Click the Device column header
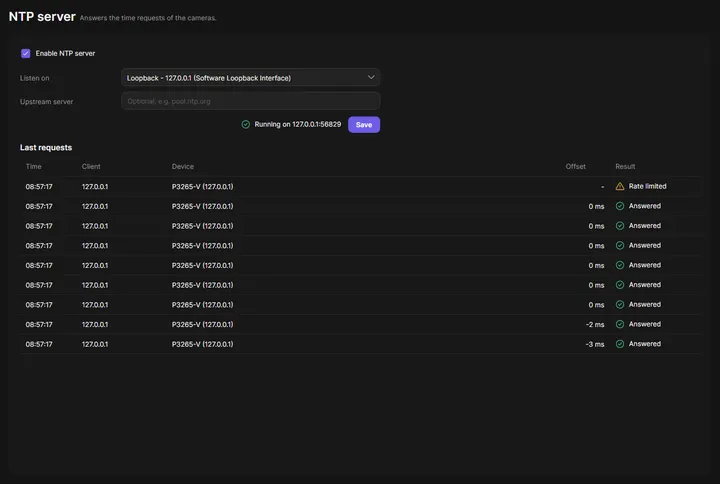Image resolution: width=720 pixels, height=484 pixels. [183, 166]
